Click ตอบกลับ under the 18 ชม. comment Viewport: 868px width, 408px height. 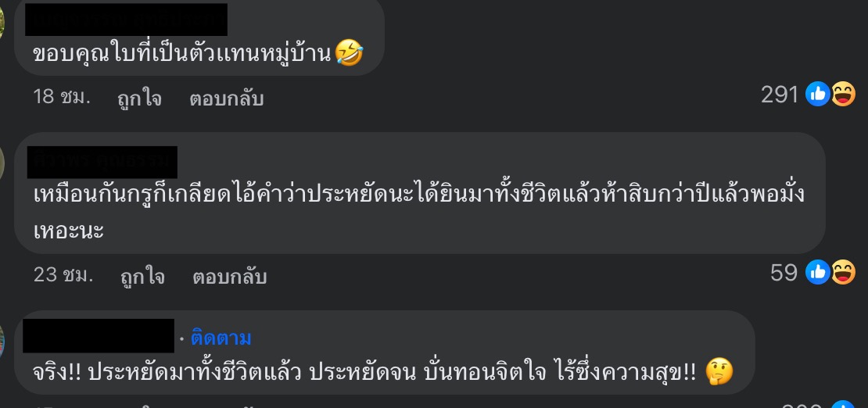tap(227, 98)
